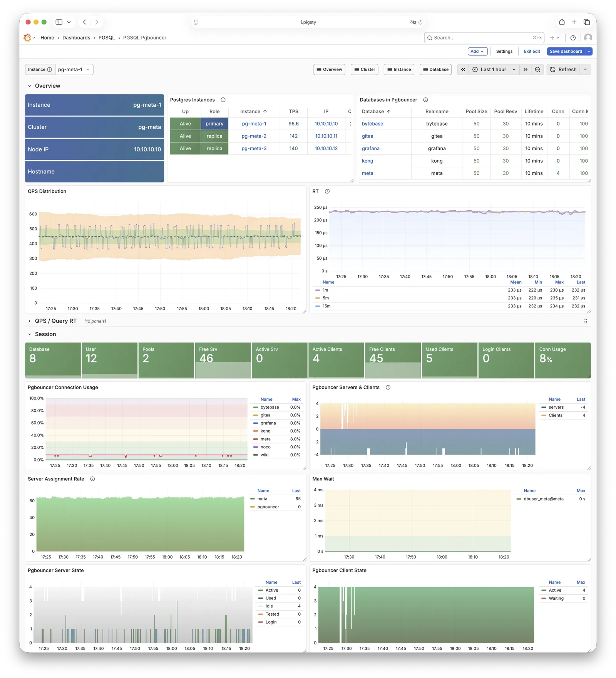
Task: Toggle the meta series in Connection Usage legend
Action: click(x=265, y=439)
